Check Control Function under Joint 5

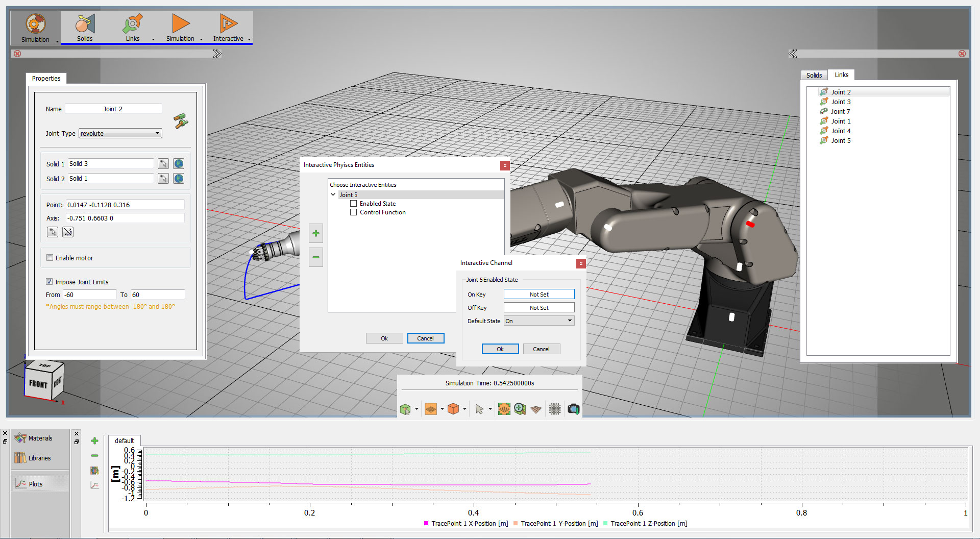click(353, 212)
